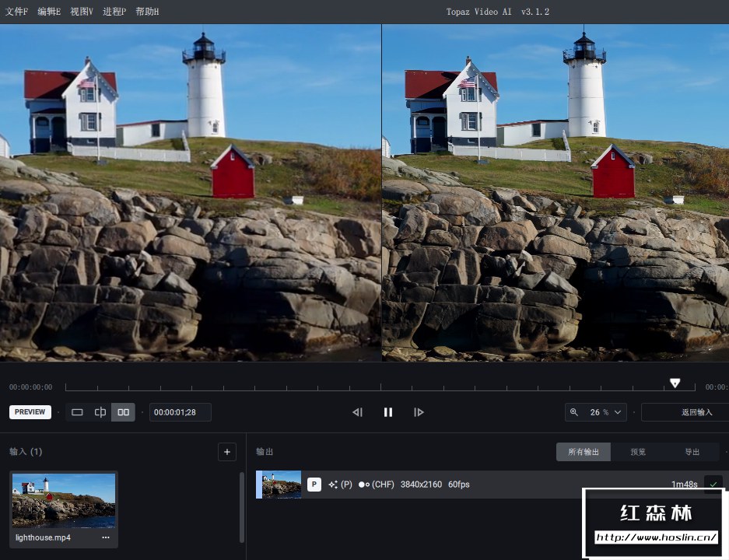
Task: Open the lighthouse.mp4 three-dot options menu
Action: (106, 537)
